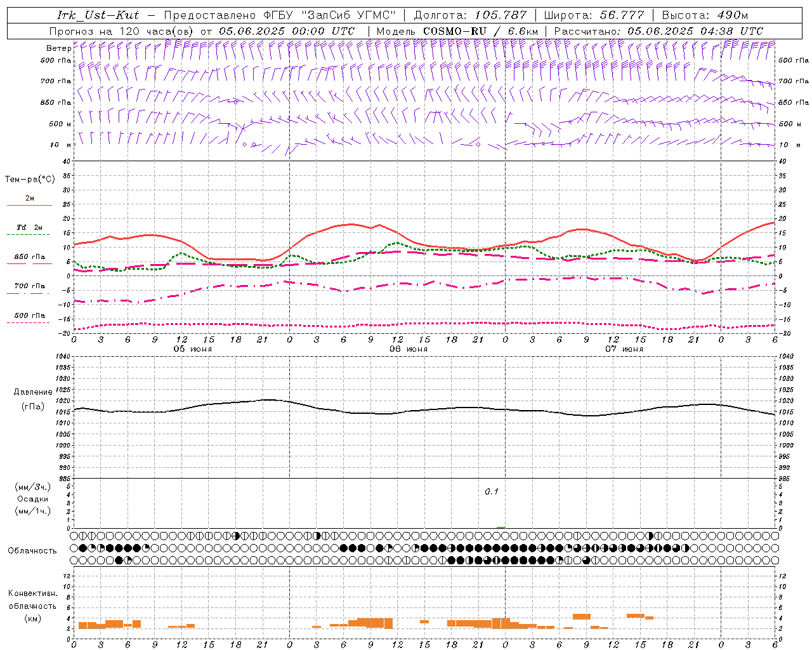Click the precipitation amount "0.1"
The width and height of the screenshot is (812, 650).
492,492
